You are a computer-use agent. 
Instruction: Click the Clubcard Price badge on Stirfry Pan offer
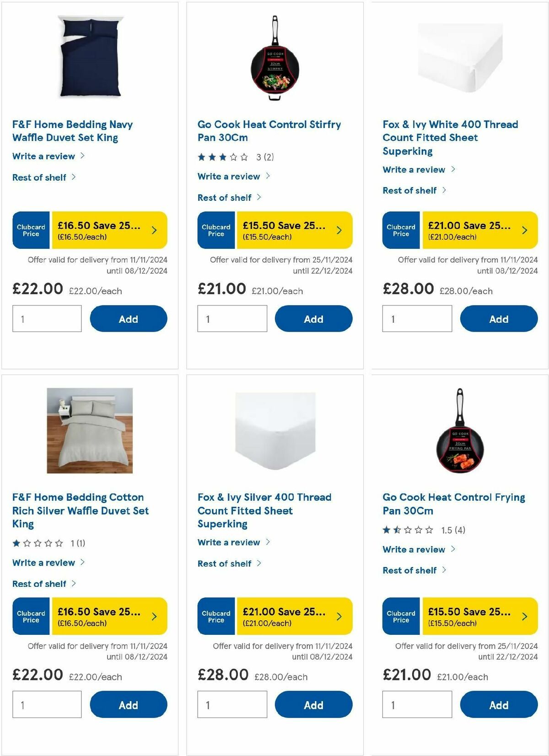(215, 231)
